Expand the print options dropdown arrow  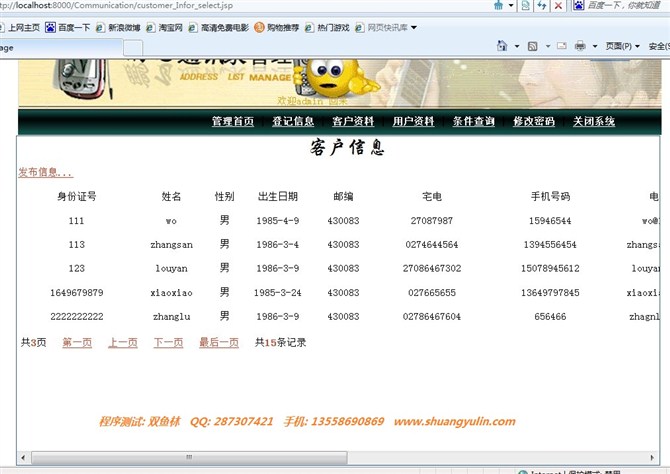point(595,46)
